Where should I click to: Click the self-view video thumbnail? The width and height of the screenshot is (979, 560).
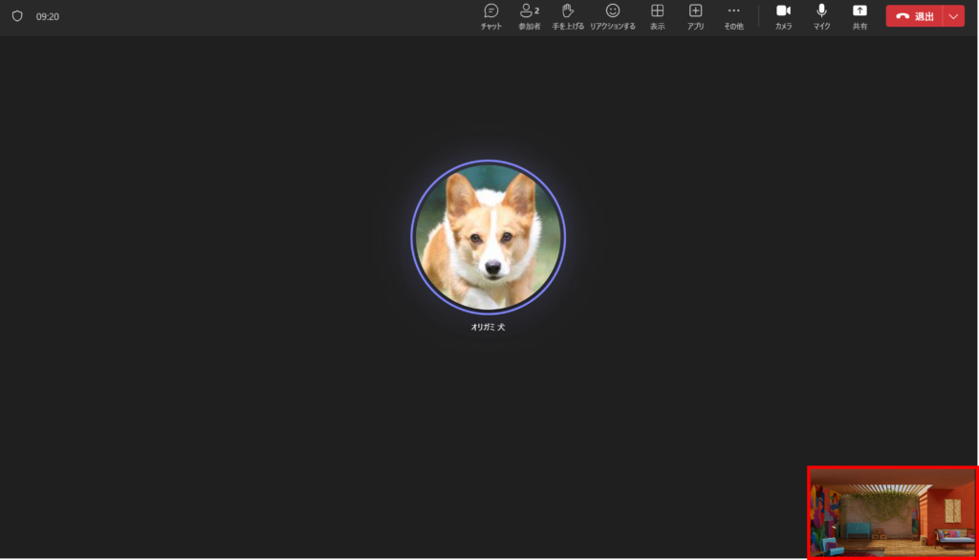coord(893,512)
